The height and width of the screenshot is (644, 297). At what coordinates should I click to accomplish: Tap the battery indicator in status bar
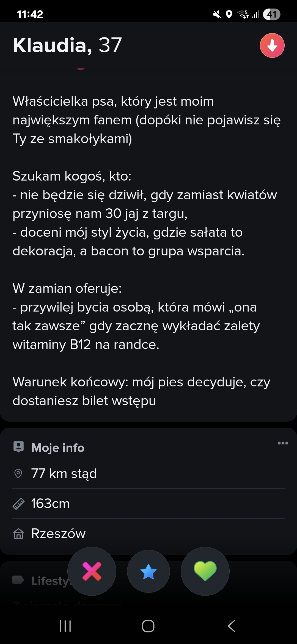pyautogui.click(x=271, y=14)
